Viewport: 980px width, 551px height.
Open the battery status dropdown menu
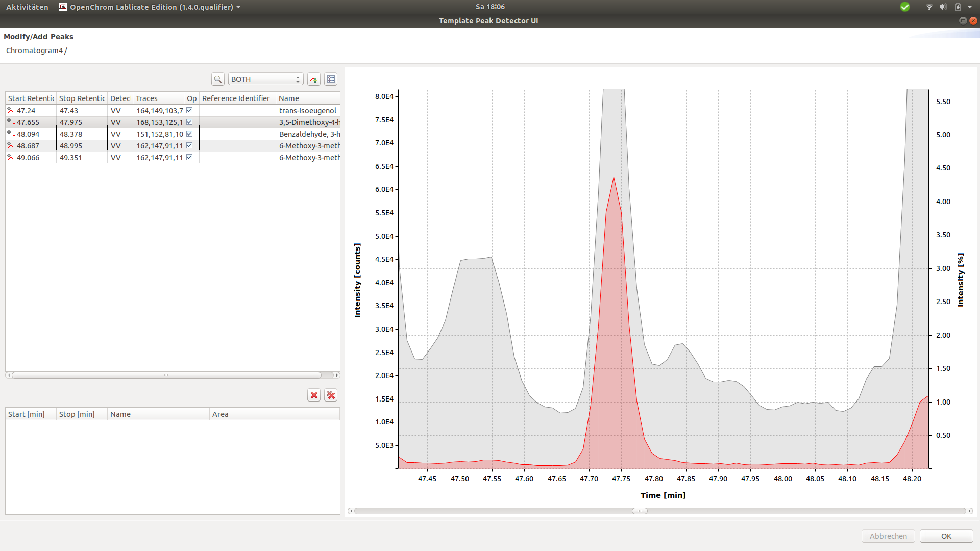(958, 7)
